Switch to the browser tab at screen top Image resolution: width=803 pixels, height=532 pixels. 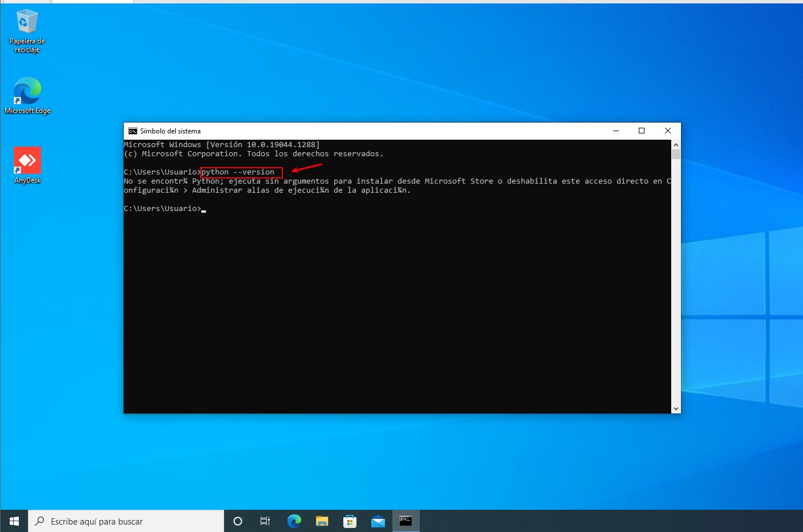click(91, 2)
